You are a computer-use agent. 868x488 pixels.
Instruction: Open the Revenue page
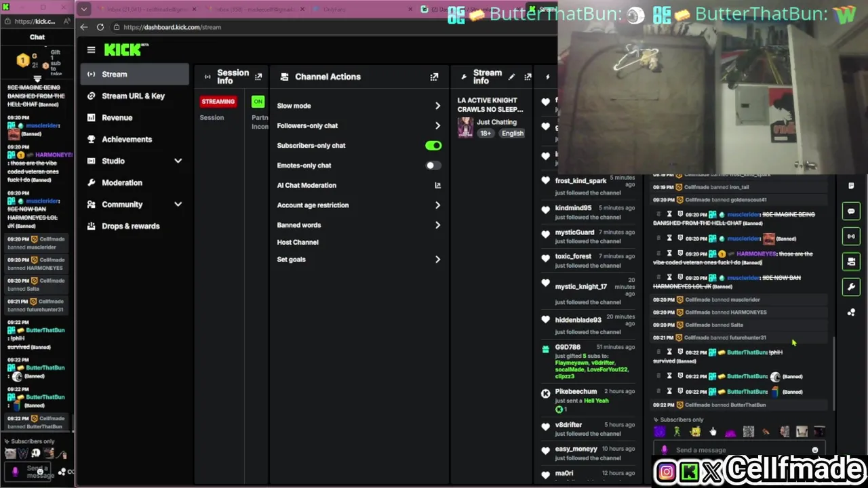coord(134,117)
